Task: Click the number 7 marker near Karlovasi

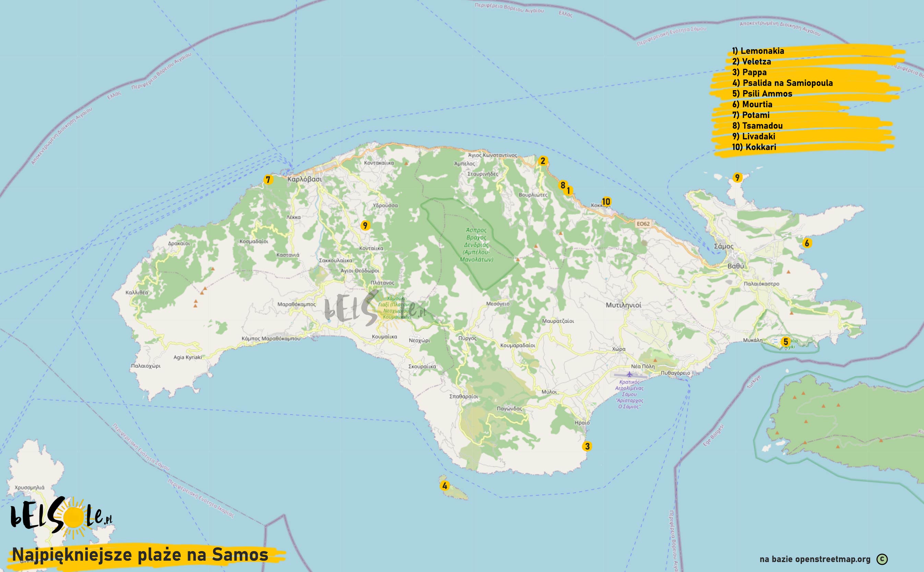Action: point(268,180)
